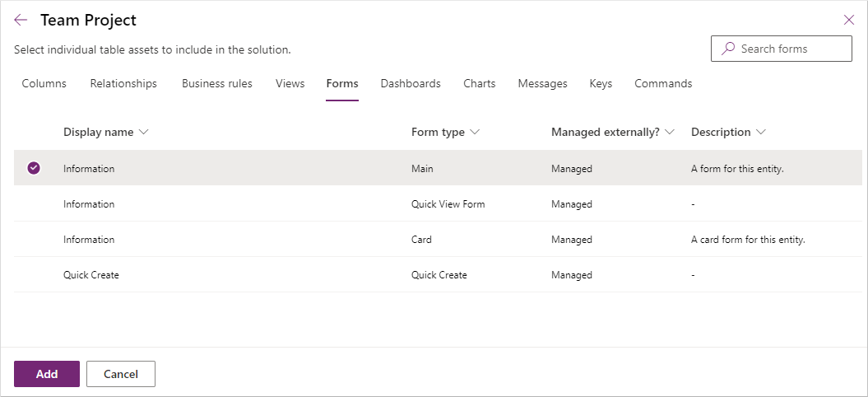Close the Team Project panel with X

point(849,21)
